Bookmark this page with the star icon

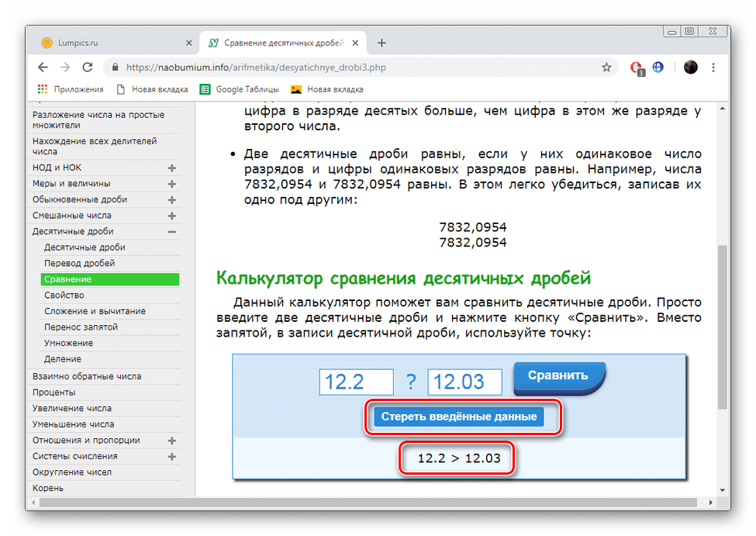[606, 67]
